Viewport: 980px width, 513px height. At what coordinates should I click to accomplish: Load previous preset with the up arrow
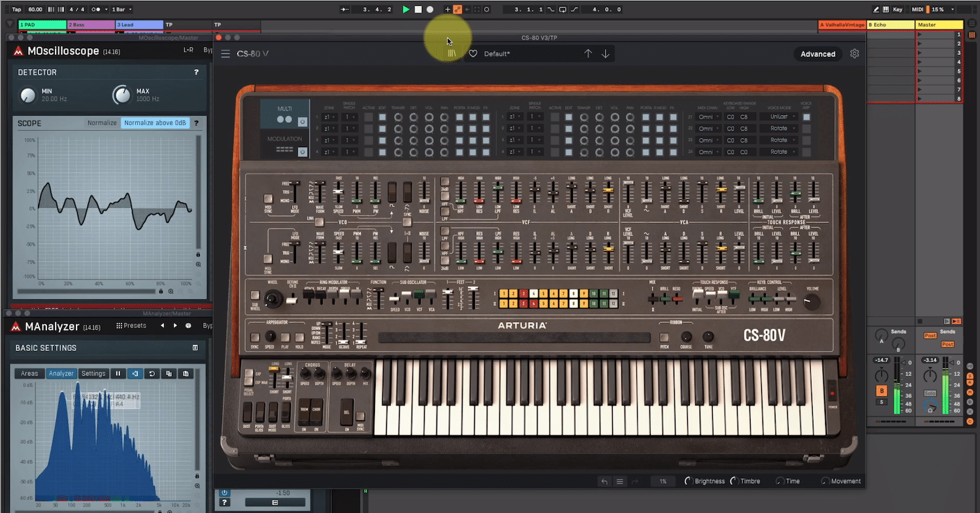[588, 54]
